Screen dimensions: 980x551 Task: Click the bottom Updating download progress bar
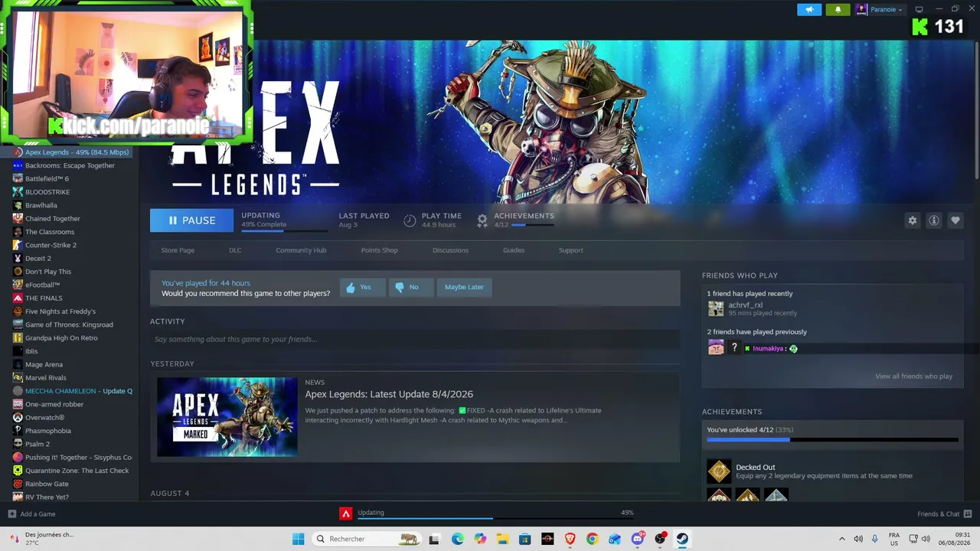[495, 519]
